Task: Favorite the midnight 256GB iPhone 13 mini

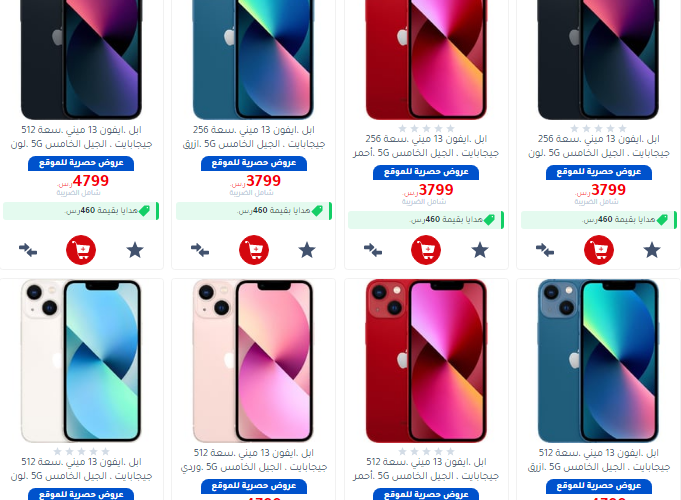Action: 652,250
